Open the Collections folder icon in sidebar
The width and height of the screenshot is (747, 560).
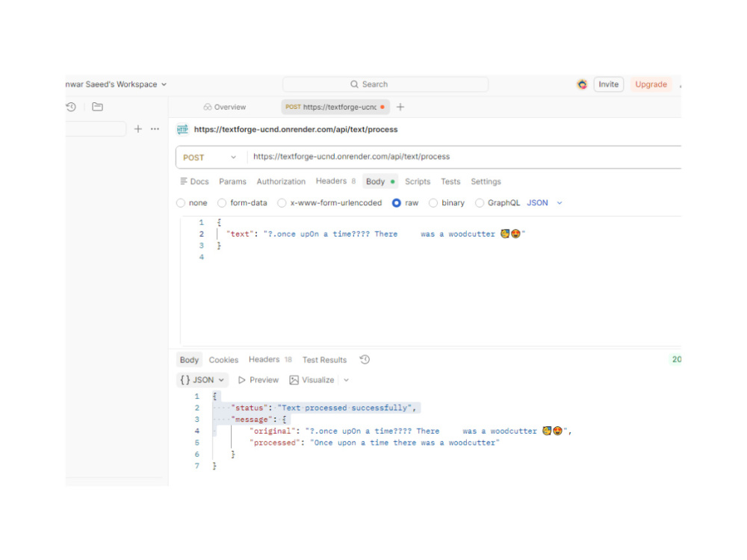pos(98,107)
